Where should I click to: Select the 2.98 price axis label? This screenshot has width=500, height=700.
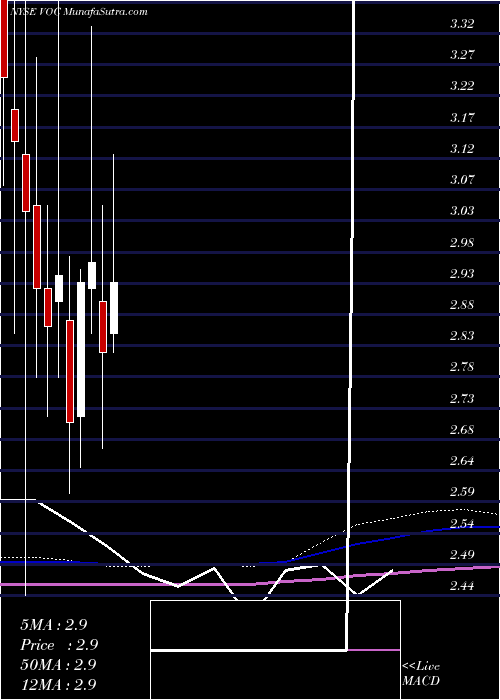point(462,243)
